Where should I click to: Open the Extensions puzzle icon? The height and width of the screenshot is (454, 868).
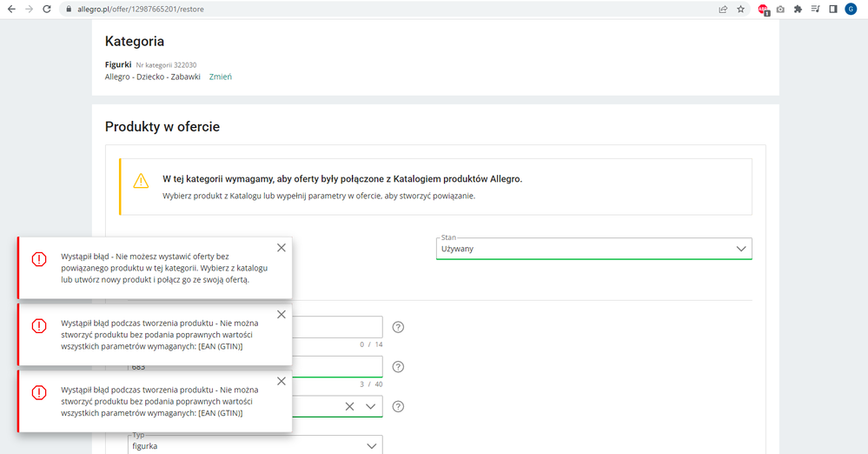pos(798,9)
